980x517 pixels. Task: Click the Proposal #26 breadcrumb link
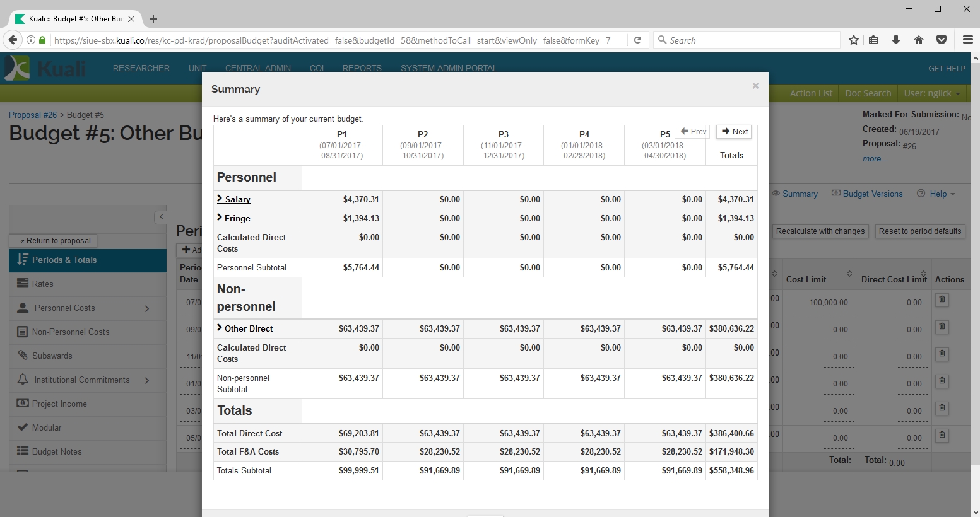point(33,115)
